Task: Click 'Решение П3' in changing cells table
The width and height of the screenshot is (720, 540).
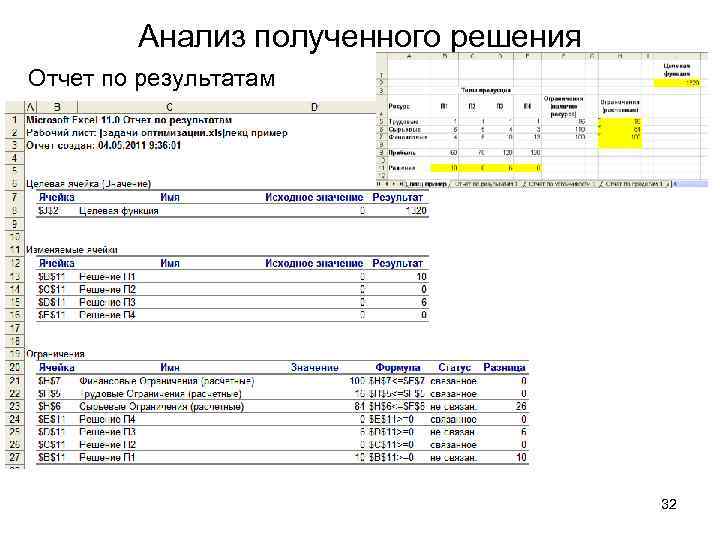Action: tap(107, 302)
